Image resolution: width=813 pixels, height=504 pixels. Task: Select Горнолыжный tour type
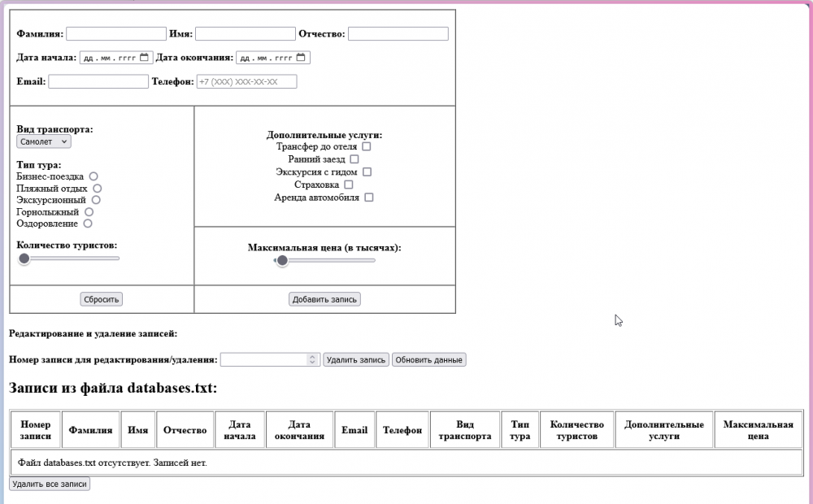pyautogui.click(x=89, y=212)
